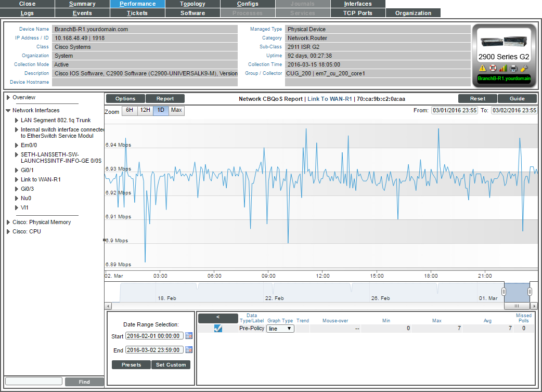This screenshot has height=392, width=542.
Task: Expand the Cisco: Physical Memory node
Action: click(x=8, y=222)
